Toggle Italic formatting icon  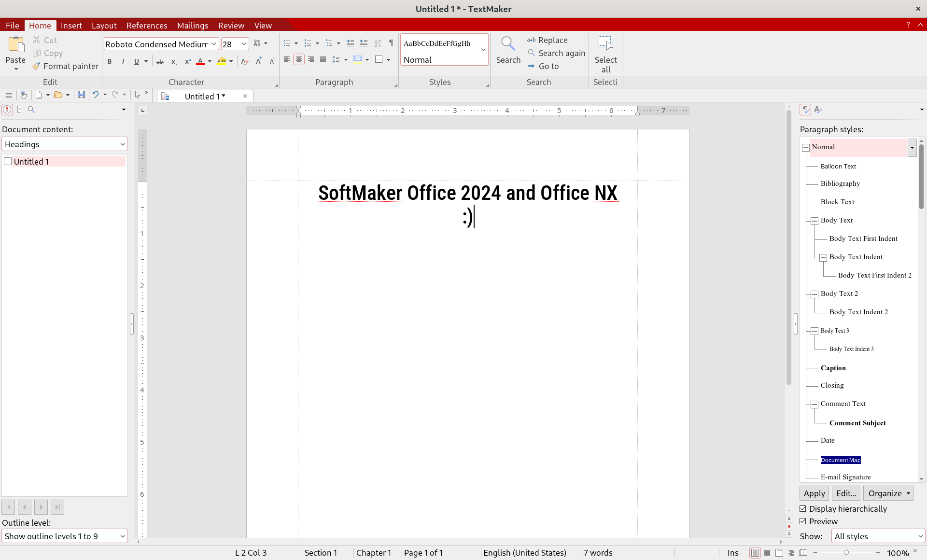122,62
